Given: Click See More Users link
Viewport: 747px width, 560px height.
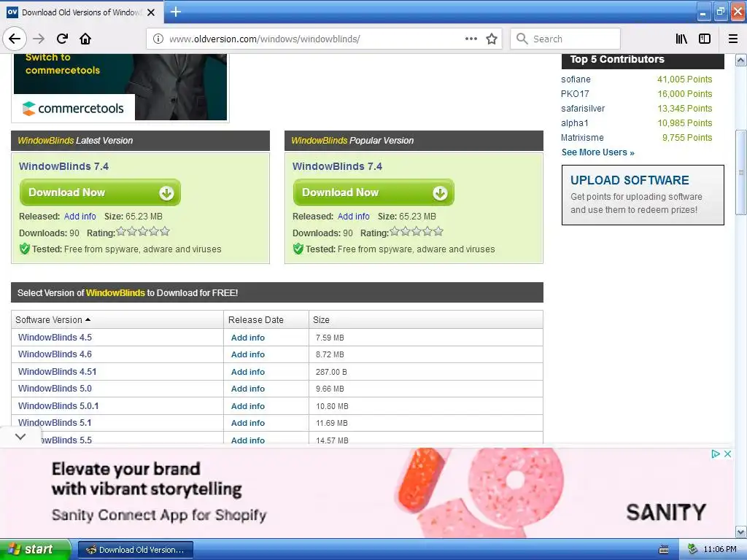Looking at the screenshot, I should [598, 152].
